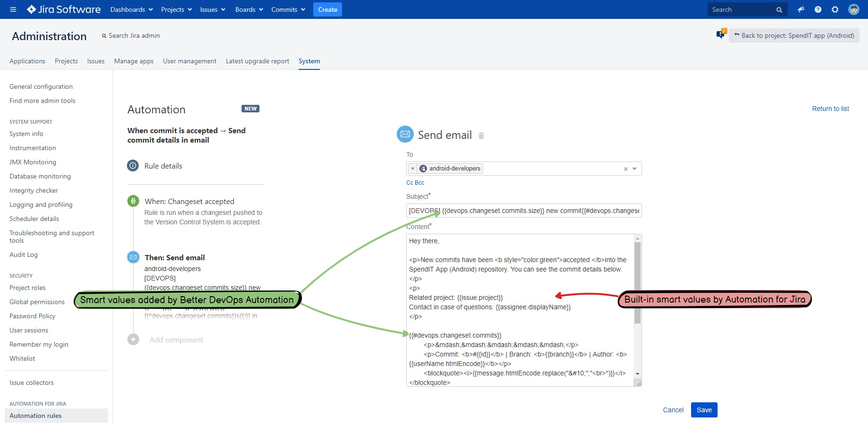Click Return to list link
Screen dimensions: 868x425
click(830, 109)
